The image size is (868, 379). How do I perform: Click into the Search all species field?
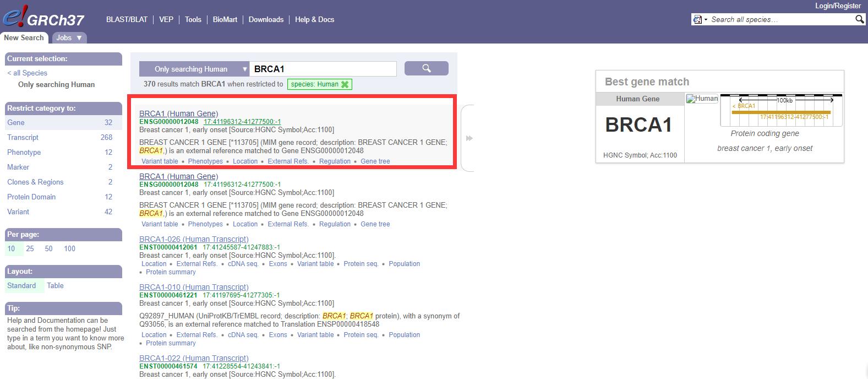[x=782, y=19]
